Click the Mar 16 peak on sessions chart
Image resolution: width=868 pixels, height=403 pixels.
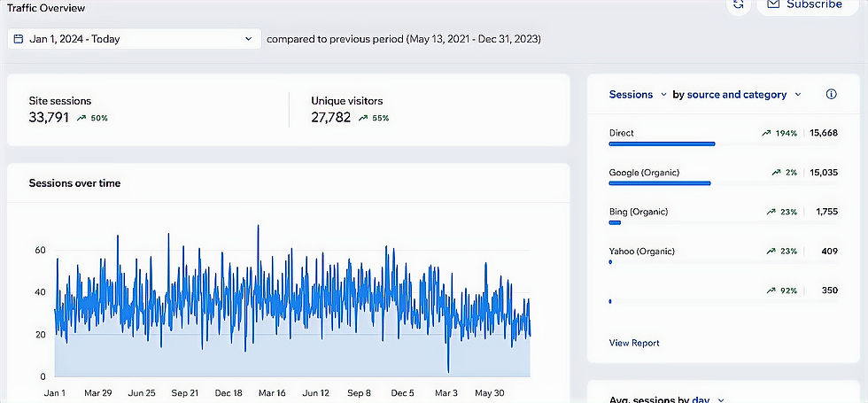pyautogui.click(x=258, y=227)
